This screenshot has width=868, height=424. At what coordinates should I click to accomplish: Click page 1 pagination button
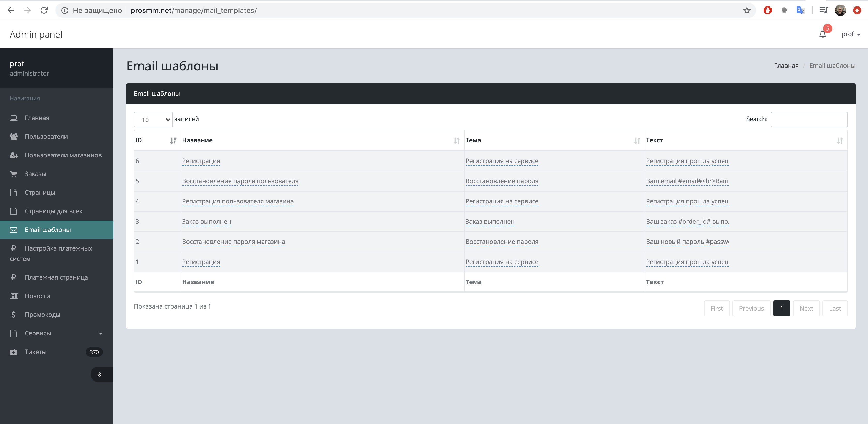click(x=782, y=308)
